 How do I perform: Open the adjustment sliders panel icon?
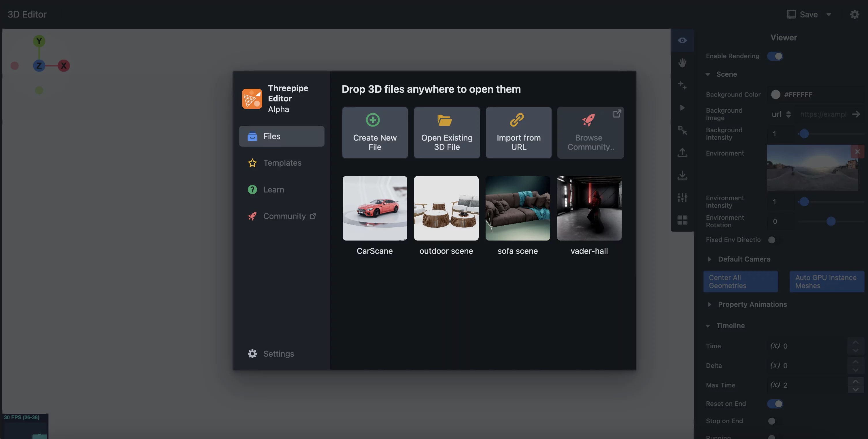click(683, 197)
